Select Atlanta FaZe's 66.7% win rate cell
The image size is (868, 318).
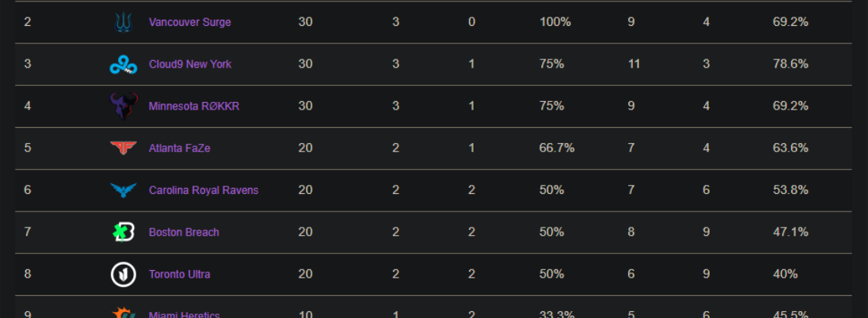(x=557, y=148)
